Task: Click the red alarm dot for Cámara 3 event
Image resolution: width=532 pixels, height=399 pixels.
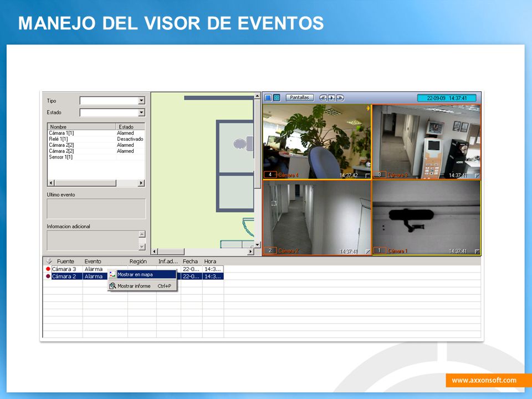Action: (48, 269)
